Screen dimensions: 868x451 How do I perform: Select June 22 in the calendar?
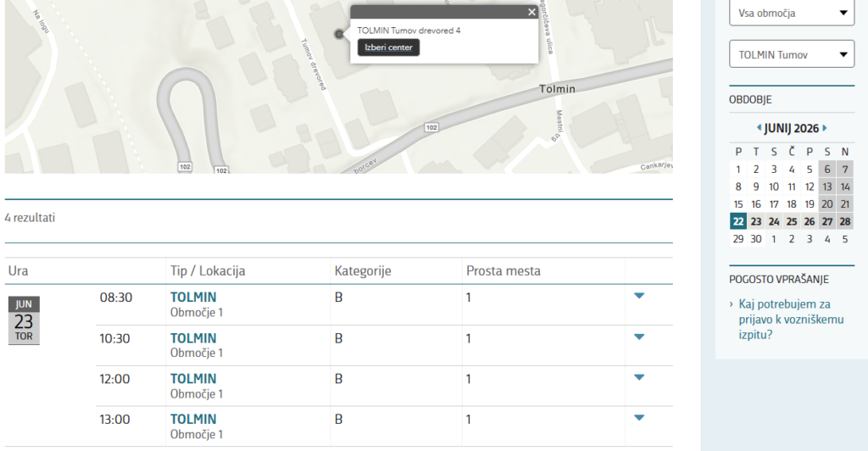click(738, 221)
